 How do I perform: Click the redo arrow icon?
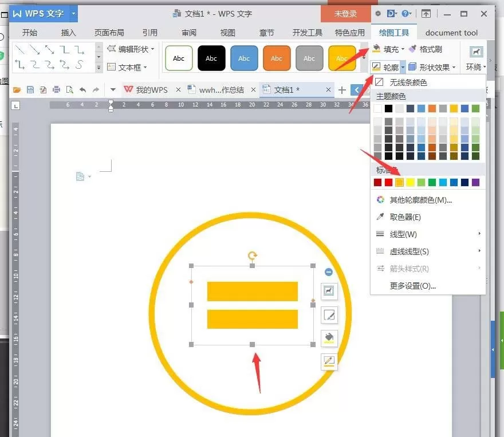click(x=96, y=90)
